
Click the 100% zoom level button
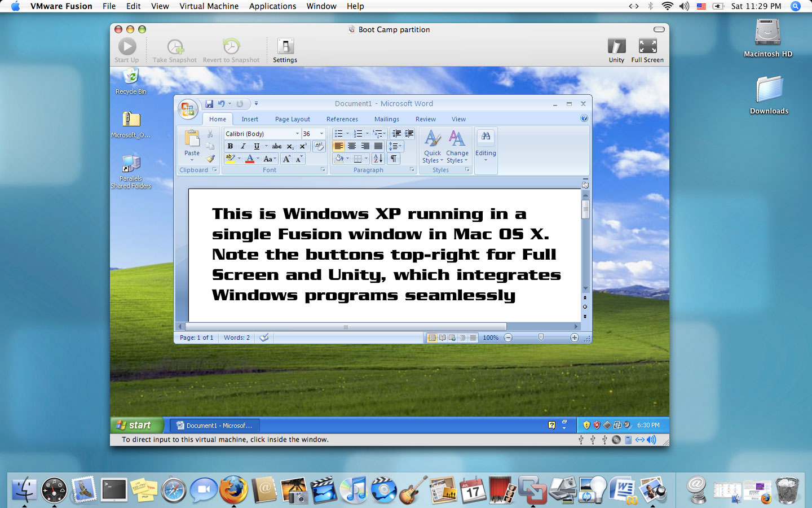pyautogui.click(x=491, y=338)
